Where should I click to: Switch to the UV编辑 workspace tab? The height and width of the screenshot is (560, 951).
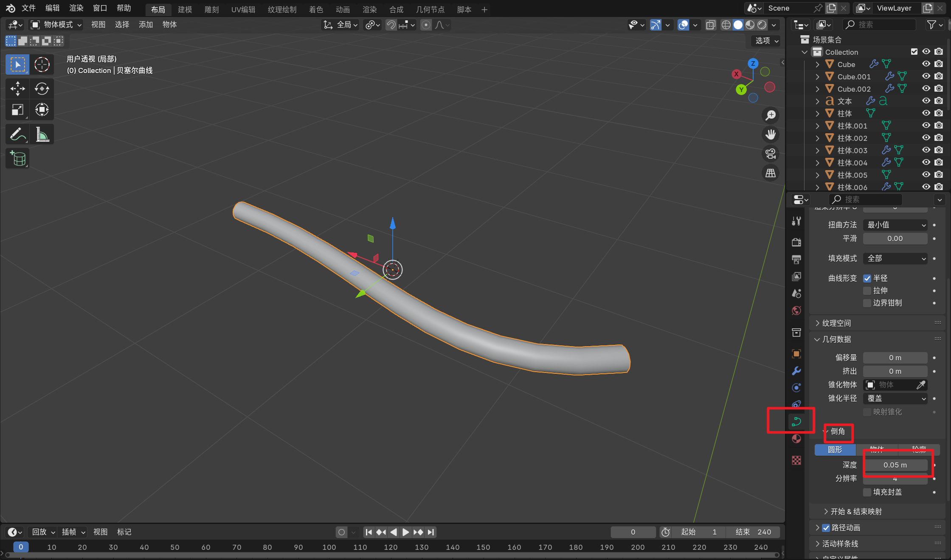coord(243,9)
